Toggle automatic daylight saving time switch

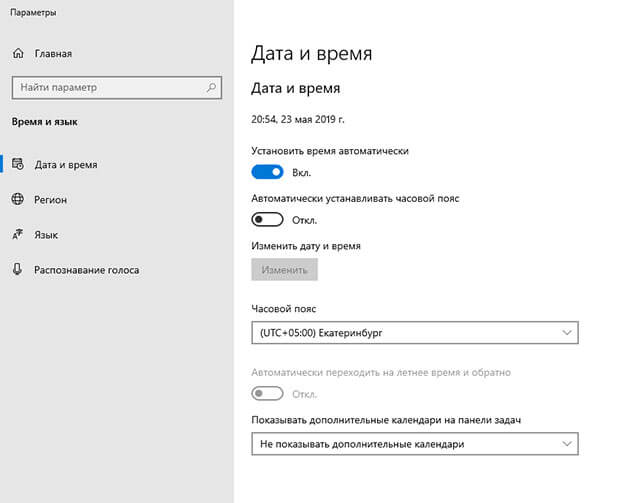[267, 393]
